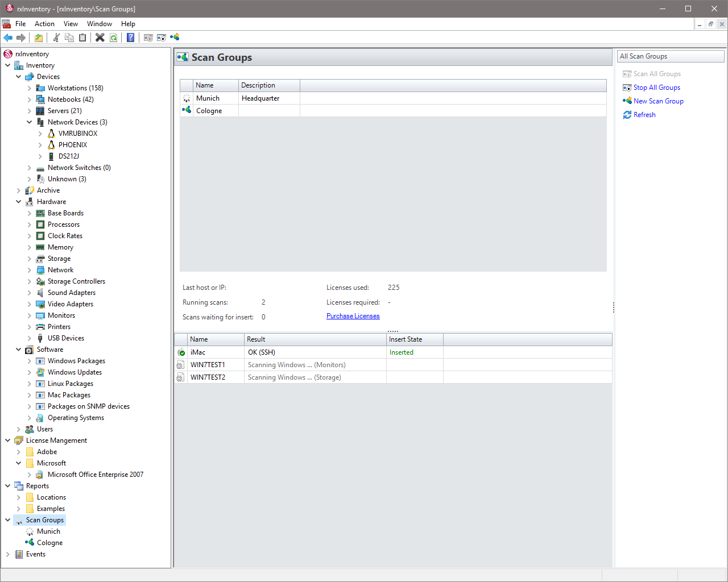728x582 pixels.
Task: Open the File menu
Action: 20,24
